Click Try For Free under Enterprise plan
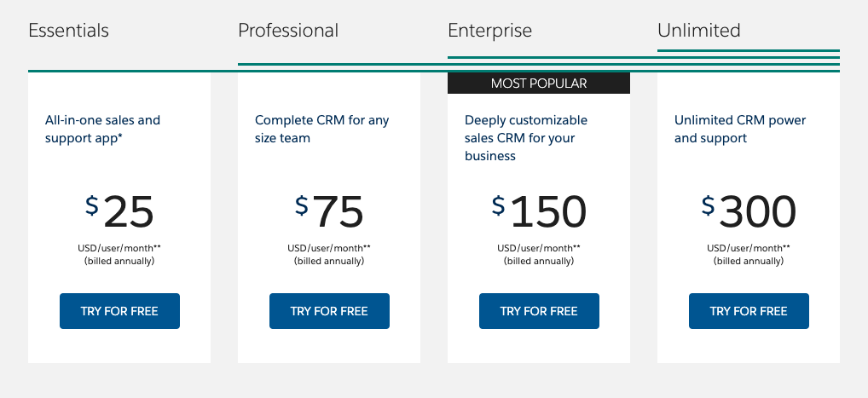Viewport: 868px width, 398px height. (539, 311)
